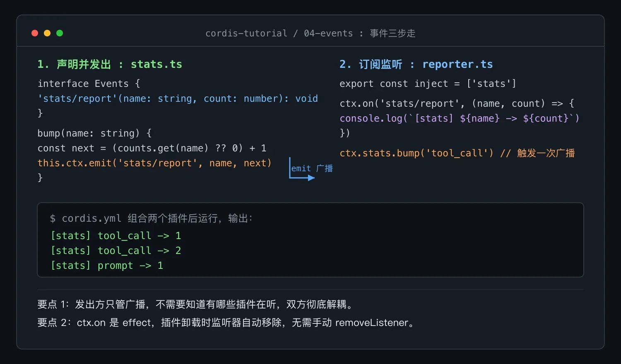
Task: Click the '要点 2' note about ctx.on effect
Action: point(226,323)
